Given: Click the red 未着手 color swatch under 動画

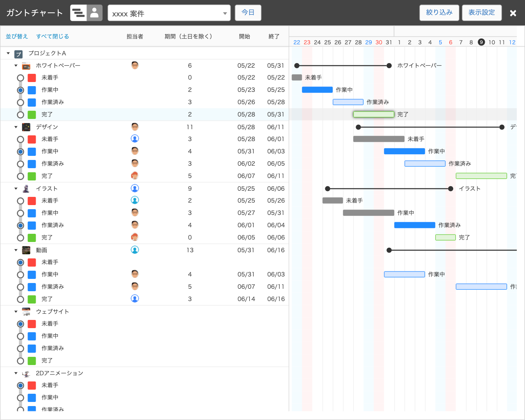Looking at the screenshot, I should [x=32, y=262].
